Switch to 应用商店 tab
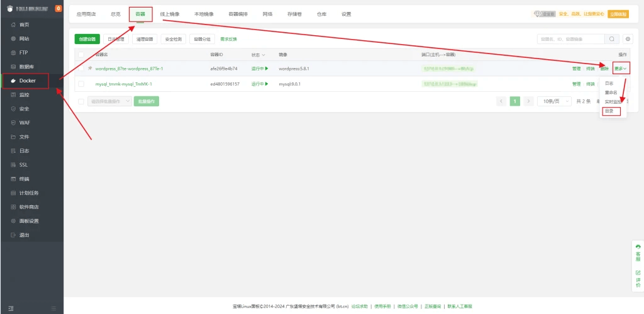Viewport: 644px width, 314px height. point(86,14)
